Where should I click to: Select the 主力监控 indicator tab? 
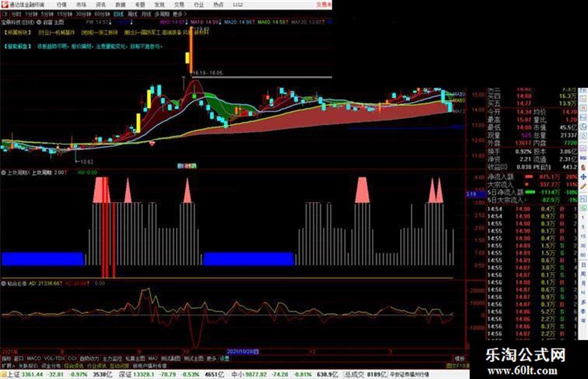click(112, 358)
